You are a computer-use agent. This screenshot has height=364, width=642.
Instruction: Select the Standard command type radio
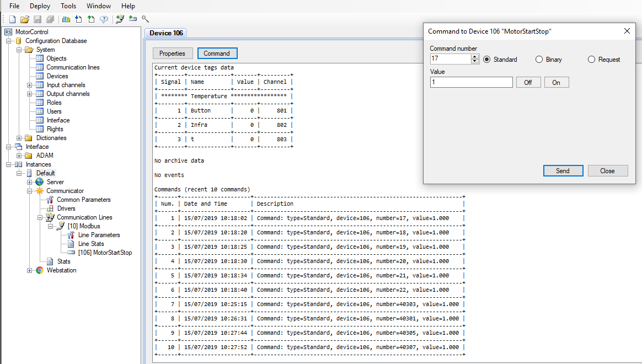click(x=486, y=60)
